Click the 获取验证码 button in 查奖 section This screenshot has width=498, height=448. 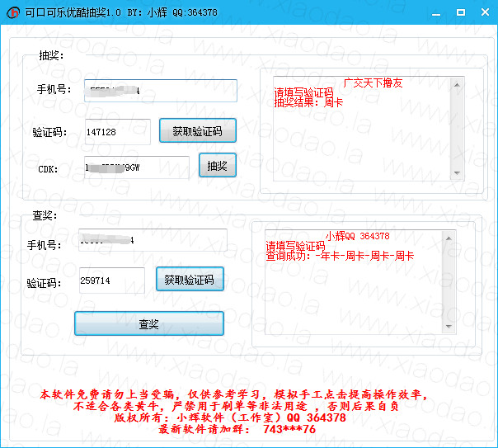coord(190,279)
